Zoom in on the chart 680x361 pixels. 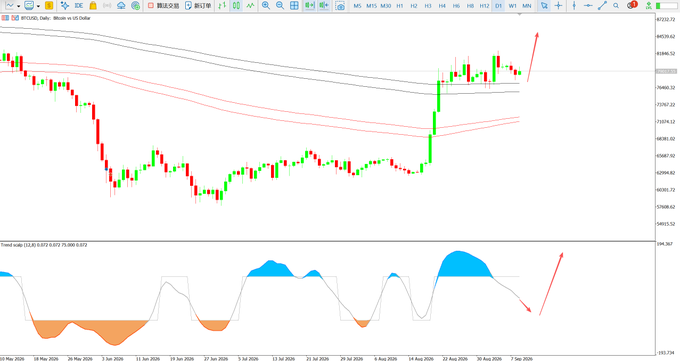(266, 6)
